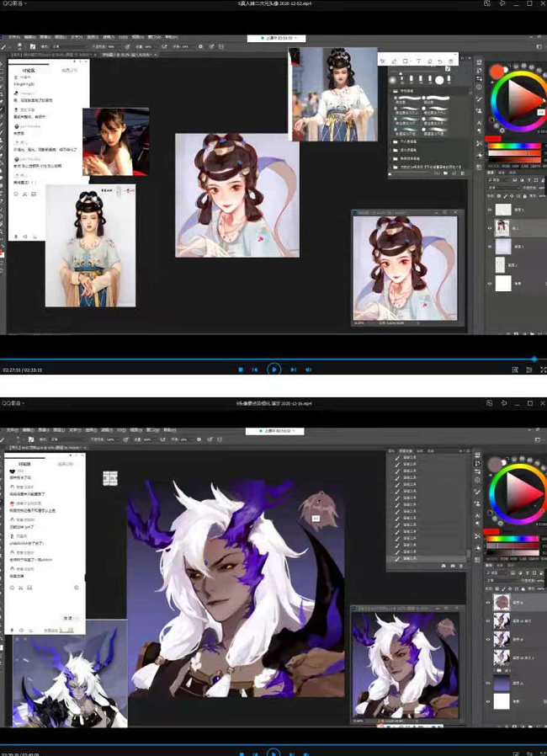Stop the hanfu-girl video
547x756 pixels.
pyautogui.click(x=241, y=370)
